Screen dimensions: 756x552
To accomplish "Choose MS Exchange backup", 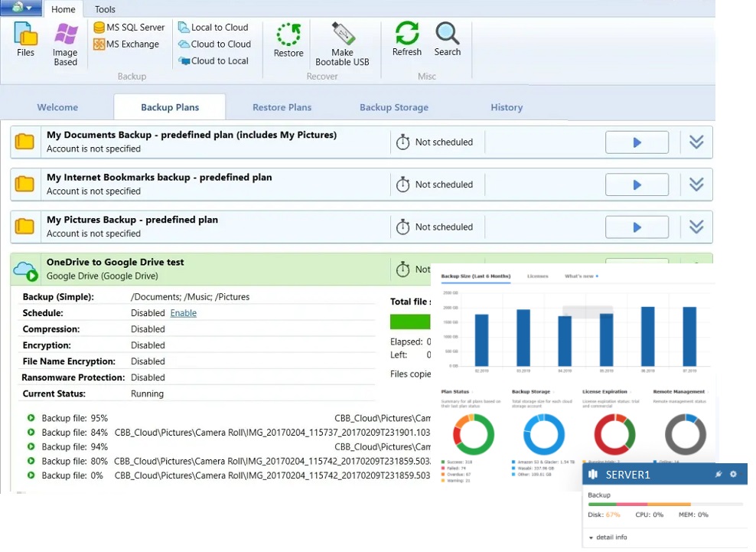I will (126, 44).
